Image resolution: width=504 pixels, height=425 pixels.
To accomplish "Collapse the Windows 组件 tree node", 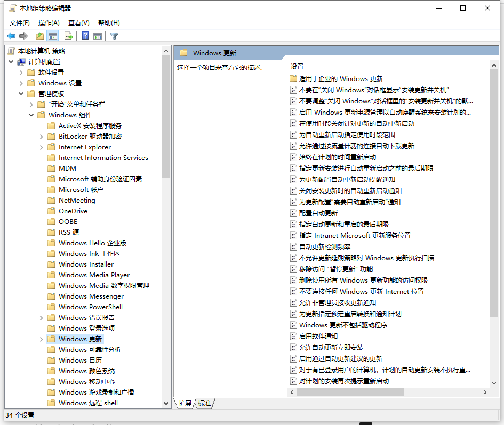I will (31, 115).
